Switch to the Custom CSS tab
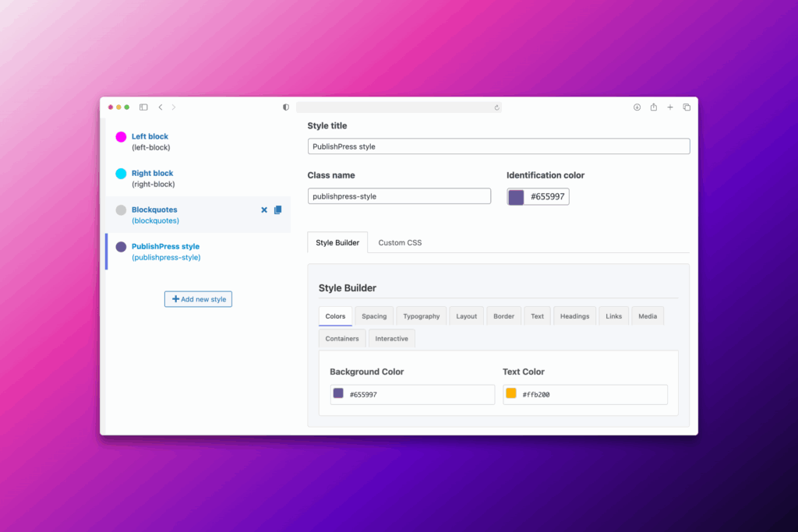The image size is (798, 532). [400, 243]
